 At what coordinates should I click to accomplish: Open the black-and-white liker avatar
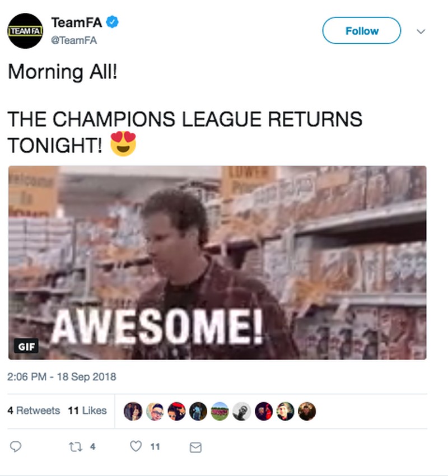(241, 411)
